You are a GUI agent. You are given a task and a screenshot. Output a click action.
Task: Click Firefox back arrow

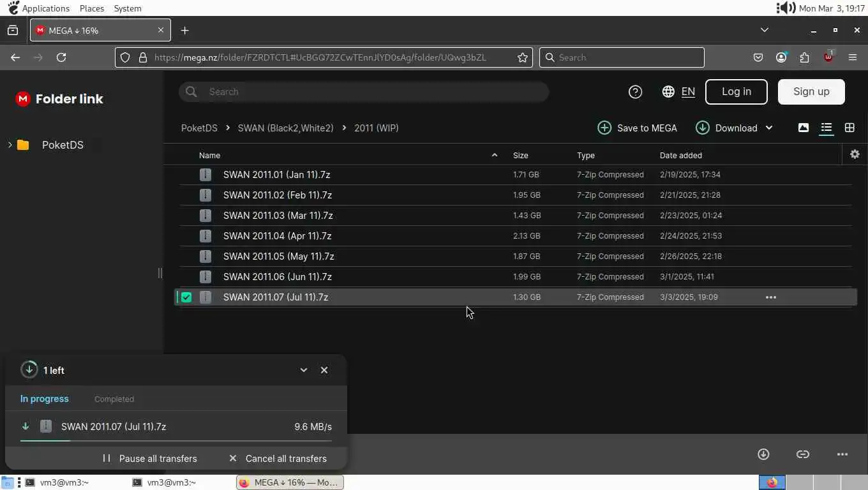pos(15,57)
